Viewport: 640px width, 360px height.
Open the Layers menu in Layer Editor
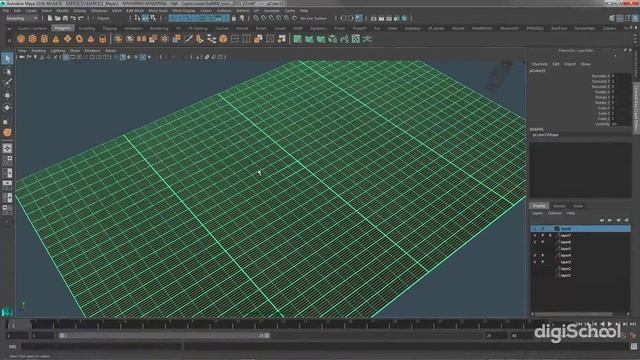click(x=538, y=213)
